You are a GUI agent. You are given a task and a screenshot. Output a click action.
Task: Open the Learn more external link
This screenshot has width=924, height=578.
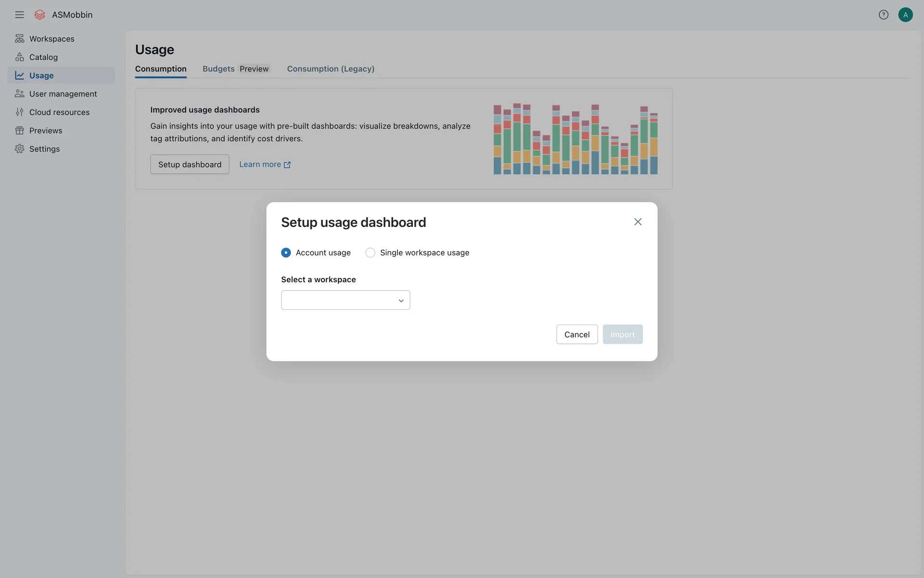[x=265, y=164]
